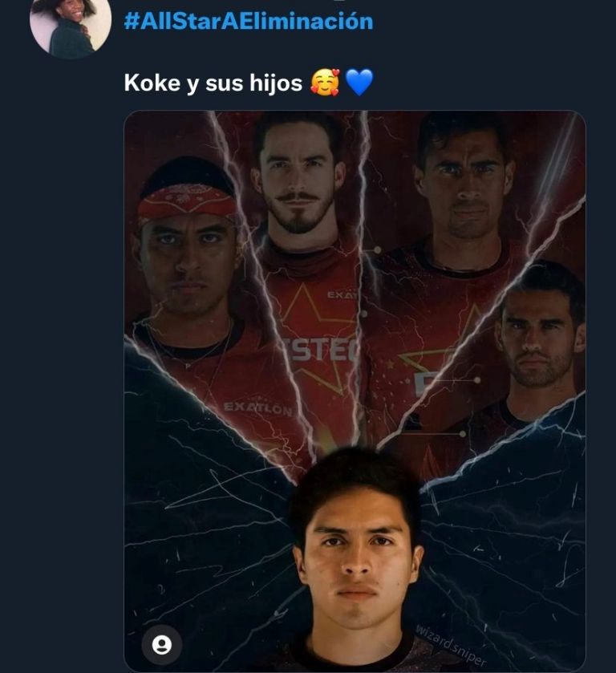Click the man wearing the red bandana
The width and height of the screenshot is (616, 673).
pos(187,257)
